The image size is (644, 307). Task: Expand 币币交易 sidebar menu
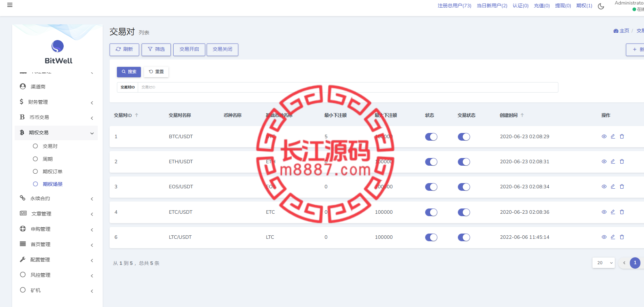pyautogui.click(x=56, y=117)
